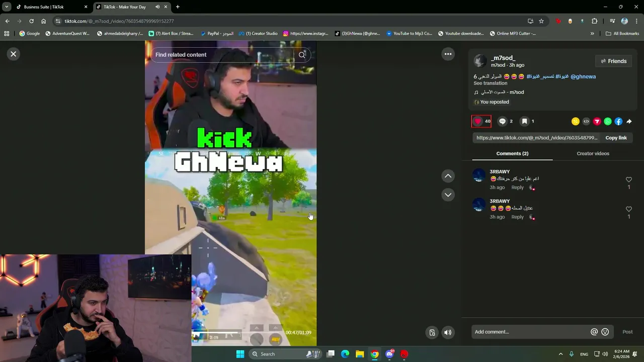Unlike the video with the red heart
Screen dimensions: 644x362
pos(478,121)
